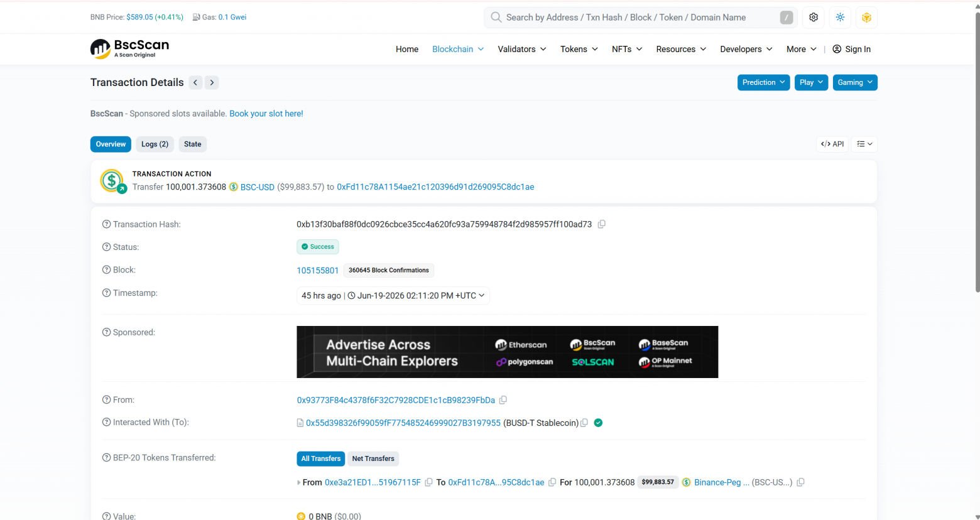This screenshot has height=520, width=980.
Task: Show All Transfers
Action: click(320, 458)
